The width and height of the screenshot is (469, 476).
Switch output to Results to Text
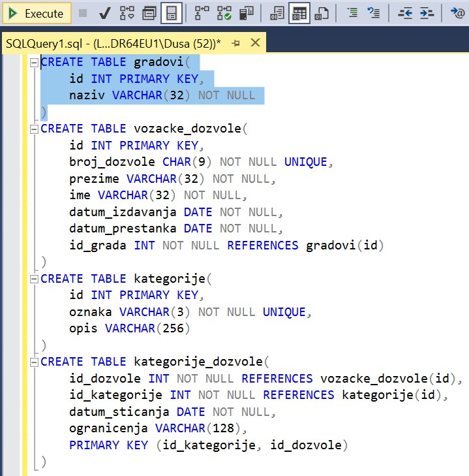coord(277,13)
